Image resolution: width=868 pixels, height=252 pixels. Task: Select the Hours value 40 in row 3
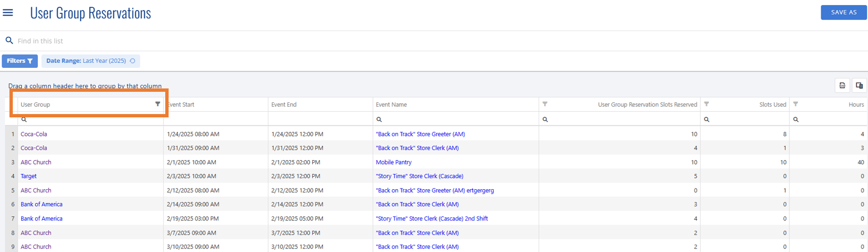click(x=829, y=162)
